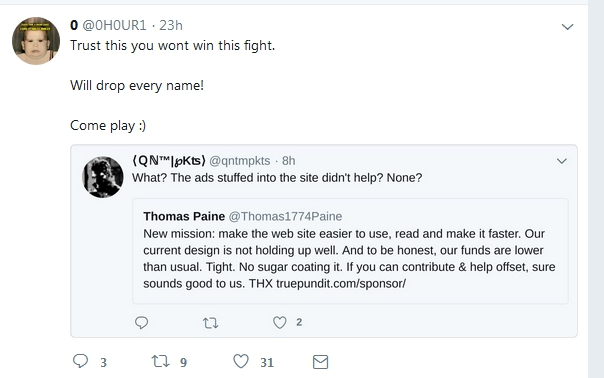Screen dimensions: 604x378
Task: Retweet the 0H0UR1 tweet
Action: click(160, 361)
